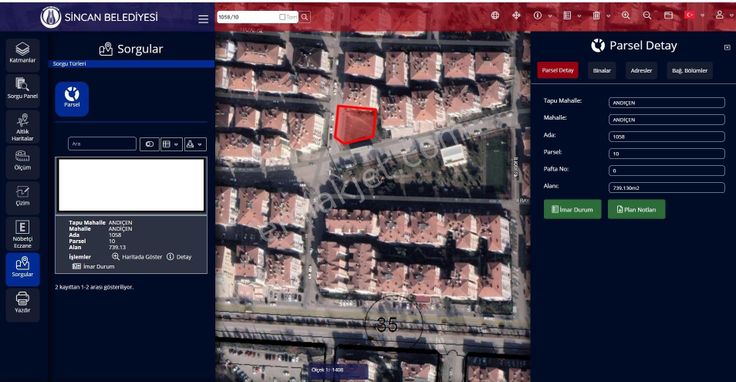Select the Parsel query type tile

pyautogui.click(x=72, y=99)
